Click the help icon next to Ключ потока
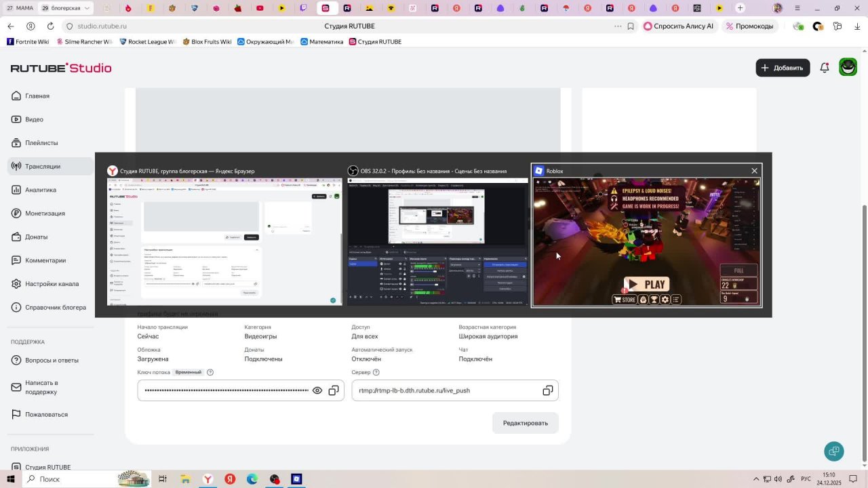Viewport: 868px width, 488px height. (x=210, y=372)
